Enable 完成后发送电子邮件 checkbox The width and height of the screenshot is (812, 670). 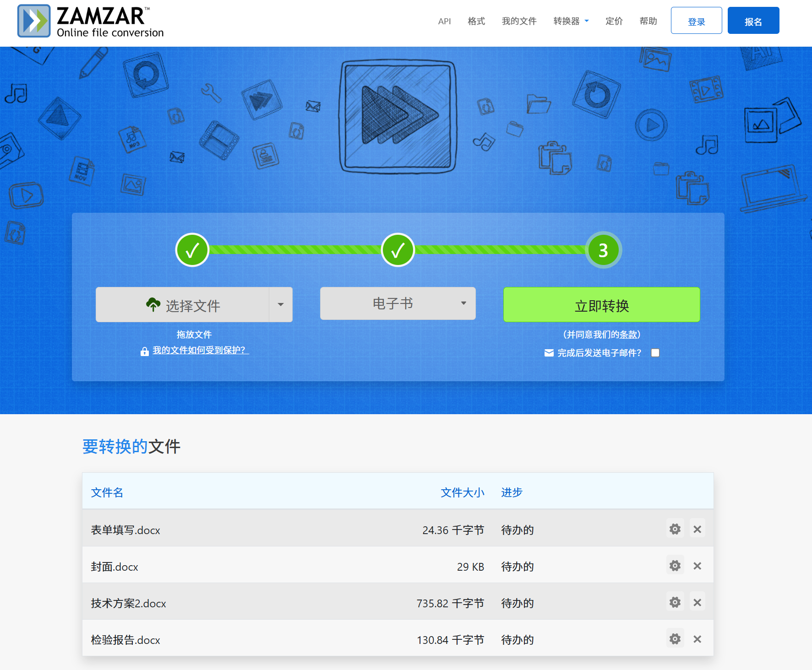click(655, 352)
